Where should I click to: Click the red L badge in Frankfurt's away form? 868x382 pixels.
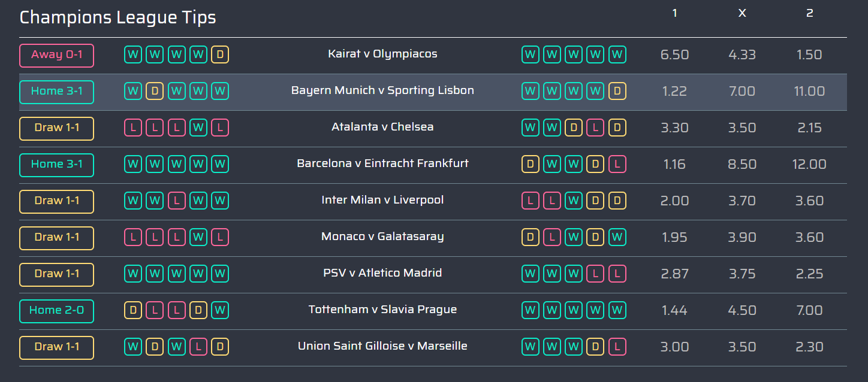tap(617, 165)
